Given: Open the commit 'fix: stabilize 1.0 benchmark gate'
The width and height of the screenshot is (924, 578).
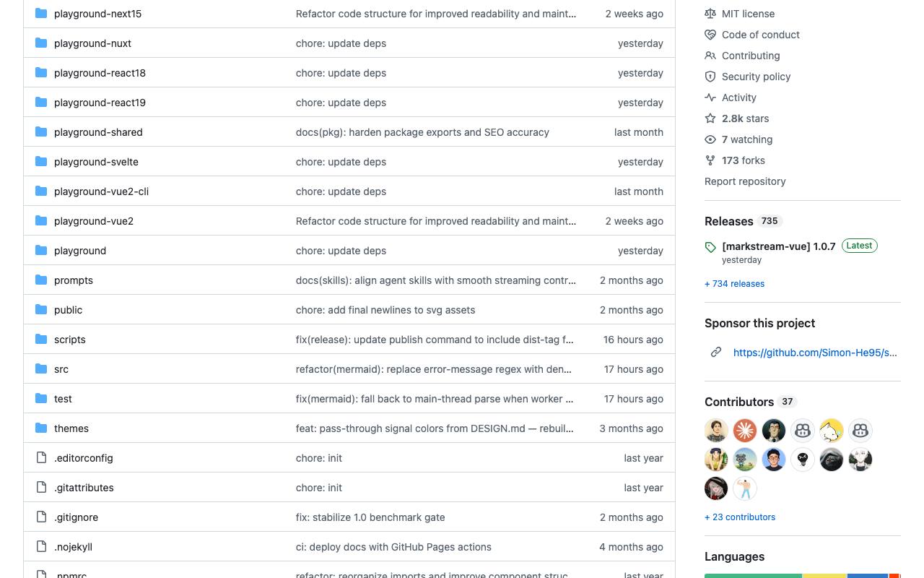Looking at the screenshot, I should click(370, 517).
